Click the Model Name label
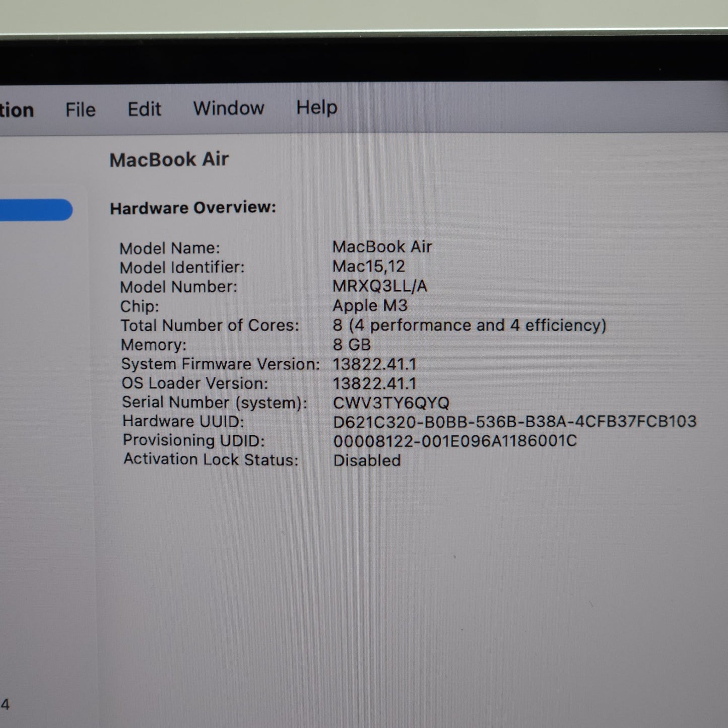Screen dimensions: 728x728 [169, 248]
